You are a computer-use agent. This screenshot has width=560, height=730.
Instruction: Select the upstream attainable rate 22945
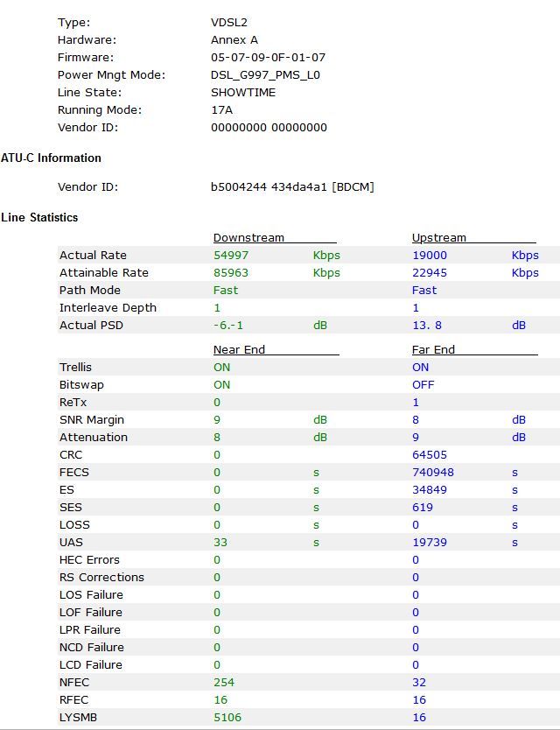[430, 272]
